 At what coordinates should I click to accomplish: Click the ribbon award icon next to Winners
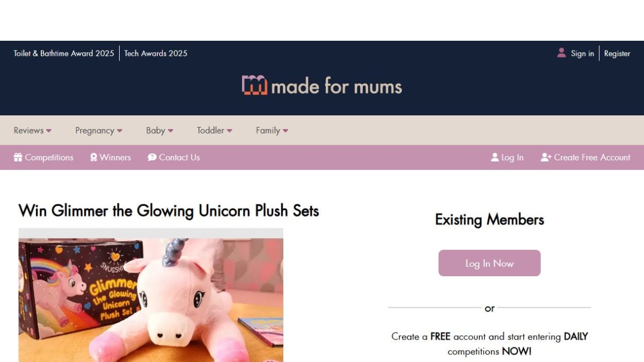94,157
